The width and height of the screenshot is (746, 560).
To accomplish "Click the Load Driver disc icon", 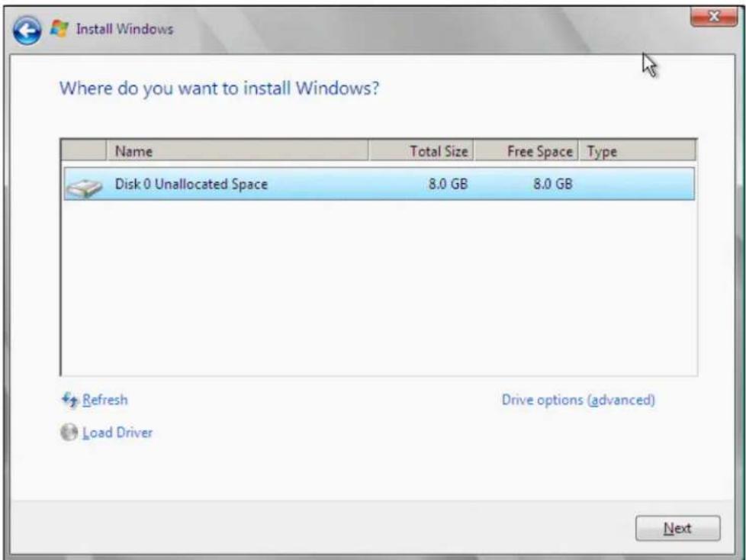I will coord(69,433).
